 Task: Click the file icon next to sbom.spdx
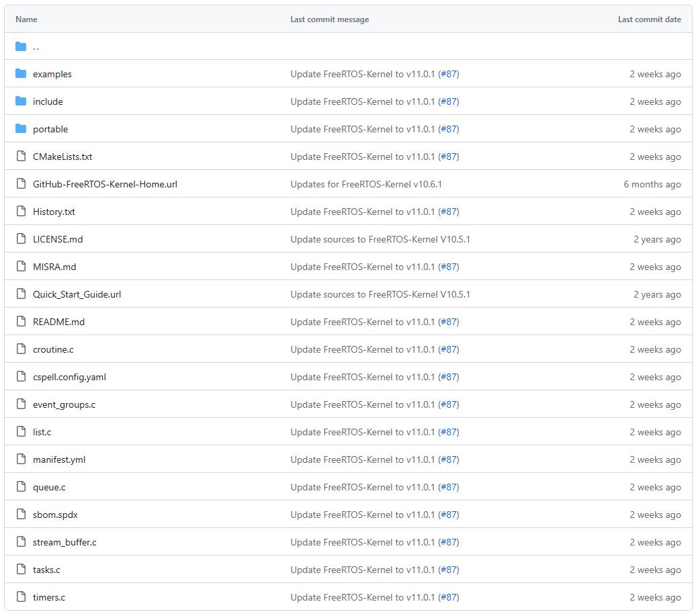(x=21, y=515)
